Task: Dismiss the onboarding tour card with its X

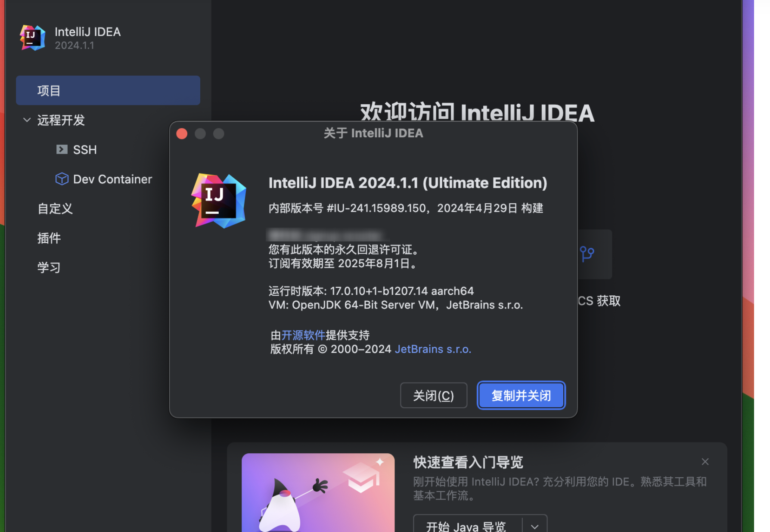Action: [x=705, y=462]
